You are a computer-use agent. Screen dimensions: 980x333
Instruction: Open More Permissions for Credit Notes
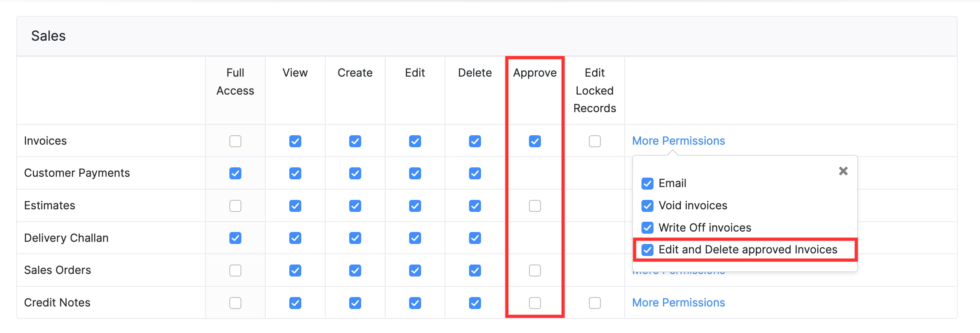pos(678,303)
